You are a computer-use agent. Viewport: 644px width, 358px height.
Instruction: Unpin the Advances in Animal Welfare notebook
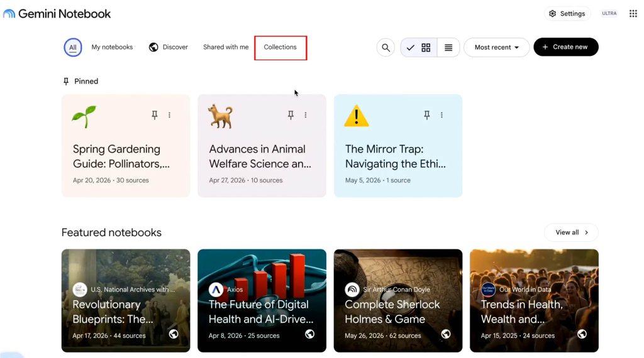pyautogui.click(x=291, y=115)
